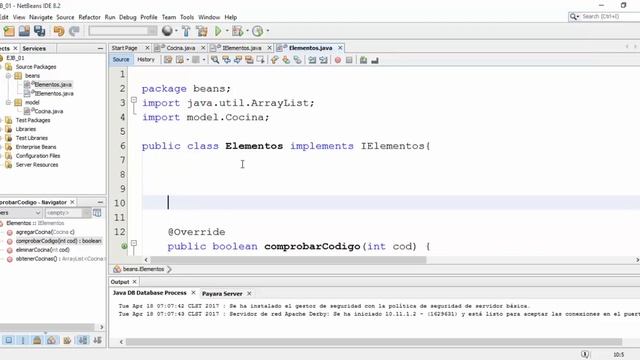Click the Build Project hammer icon
The image size is (640, 360).
tap(186, 31)
